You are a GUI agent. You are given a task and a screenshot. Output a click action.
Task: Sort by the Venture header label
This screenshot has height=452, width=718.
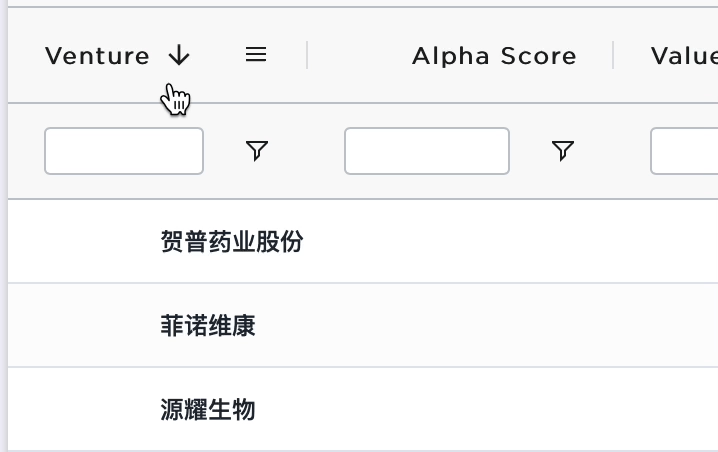click(98, 56)
